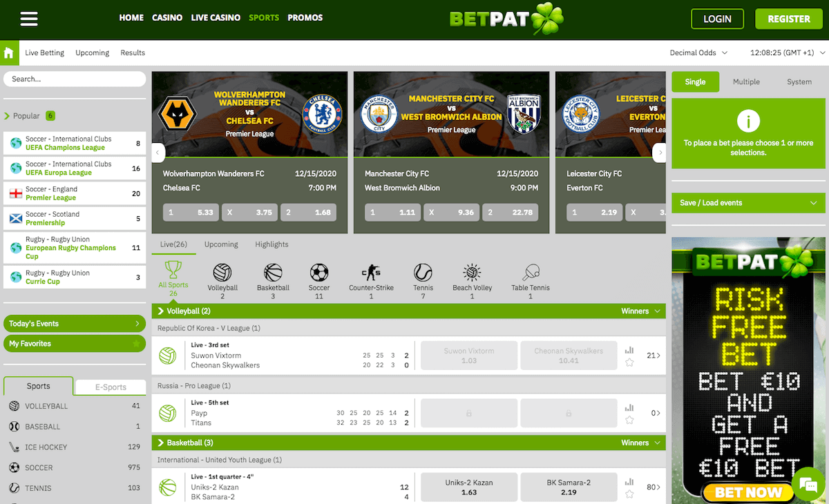Go to the sportsbook home icon
Screen dimensions: 829x504
point(10,52)
